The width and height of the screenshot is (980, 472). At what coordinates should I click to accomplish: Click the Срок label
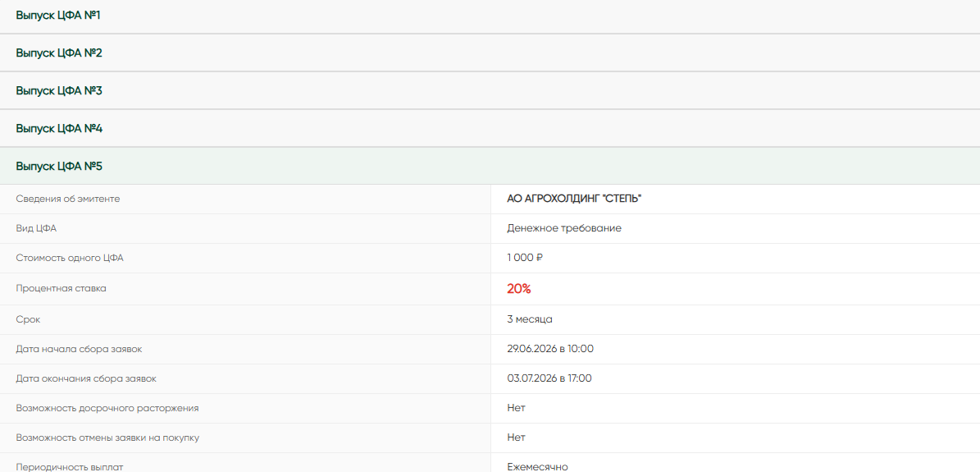[27, 319]
